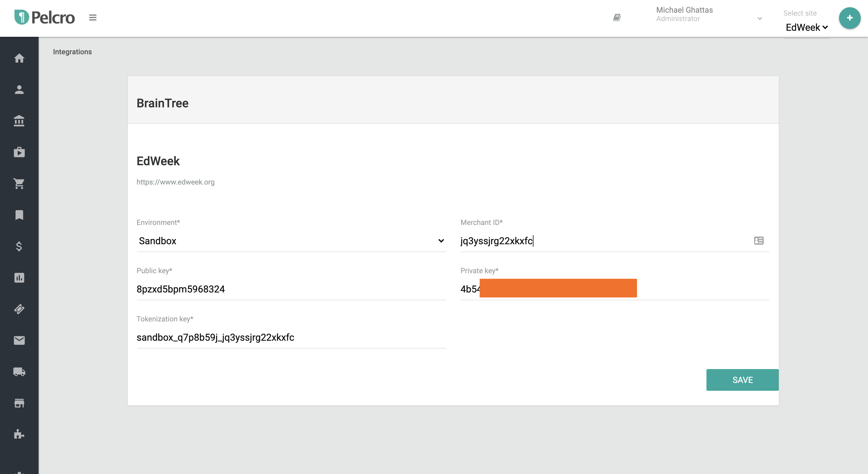
Task: Open the dollar sign sidebar icon
Action: click(x=19, y=246)
